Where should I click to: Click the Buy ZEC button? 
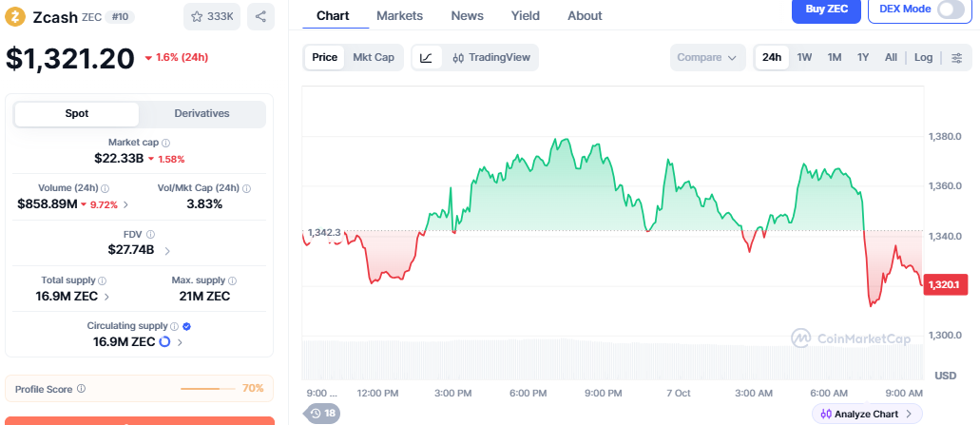pyautogui.click(x=826, y=10)
